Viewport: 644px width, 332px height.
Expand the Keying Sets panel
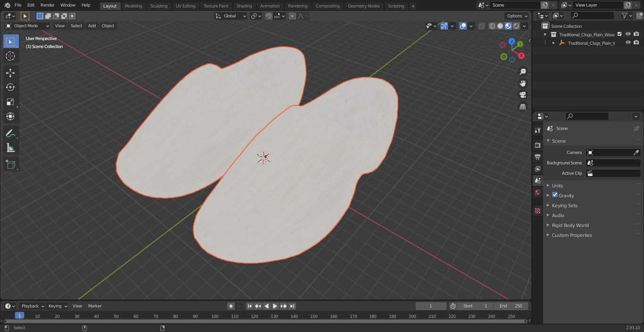(564, 205)
